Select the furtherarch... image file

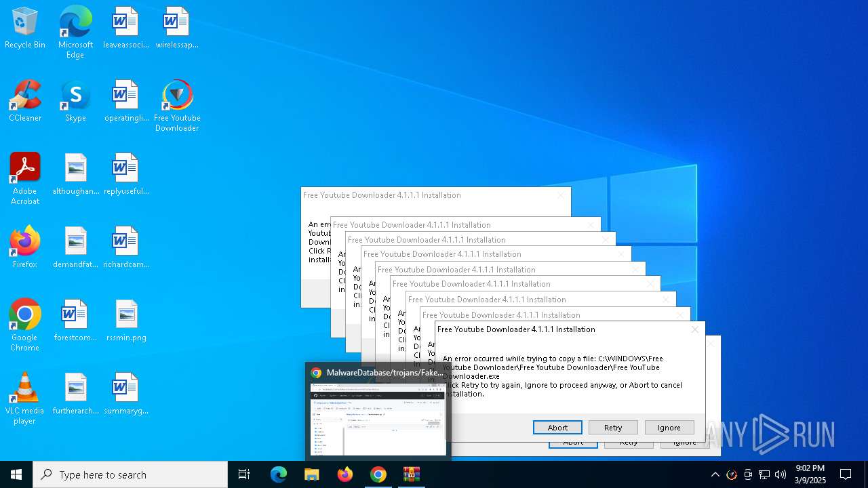pyautogui.click(x=75, y=394)
